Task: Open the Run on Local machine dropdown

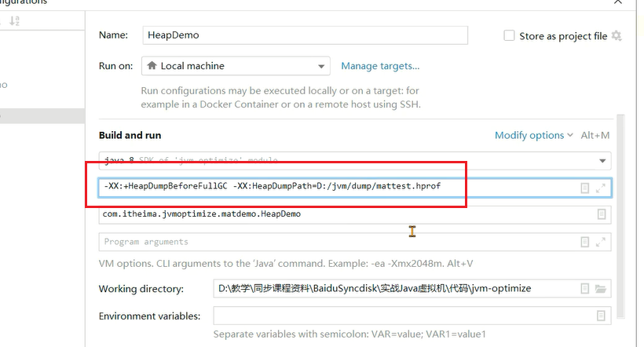Action: pyautogui.click(x=236, y=67)
